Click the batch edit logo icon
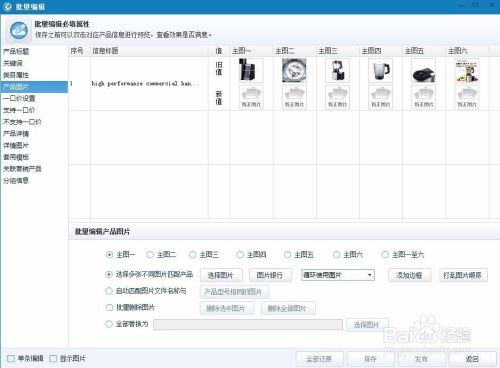 click(x=19, y=30)
